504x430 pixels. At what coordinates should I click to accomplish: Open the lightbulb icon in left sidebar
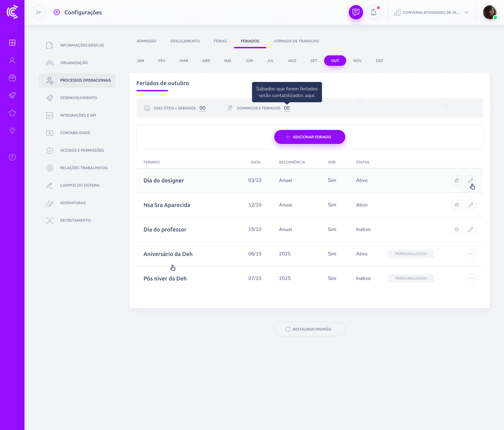(12, 130)
